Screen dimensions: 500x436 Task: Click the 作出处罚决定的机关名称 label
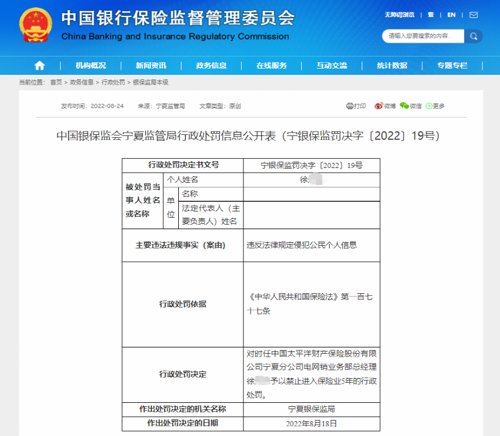click(x=183, y=409)
